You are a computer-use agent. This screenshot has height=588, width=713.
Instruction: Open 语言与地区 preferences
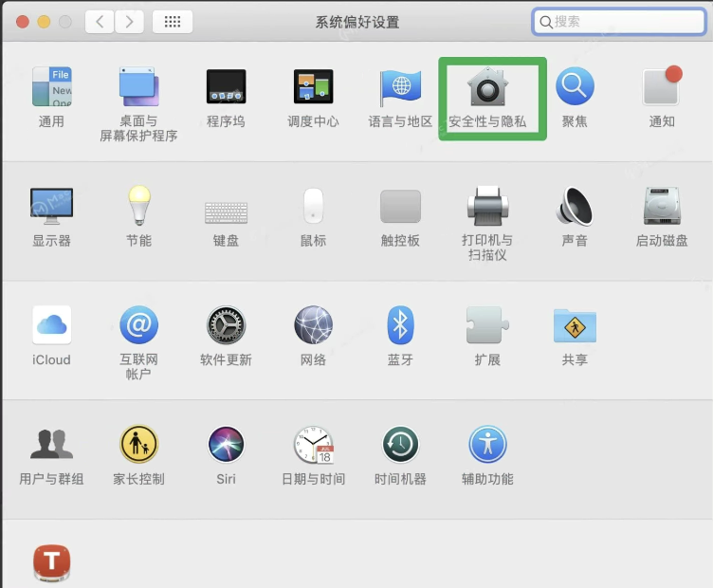coord(401,87)
